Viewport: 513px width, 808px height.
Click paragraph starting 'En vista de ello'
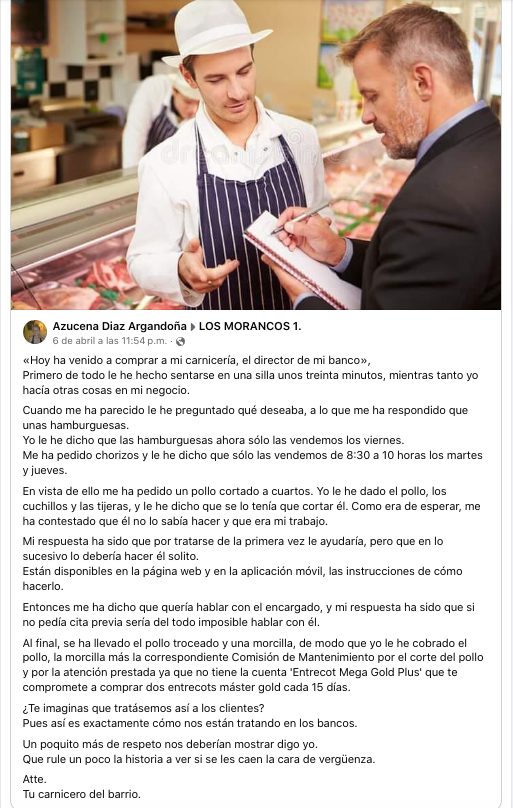click(251, 506)
